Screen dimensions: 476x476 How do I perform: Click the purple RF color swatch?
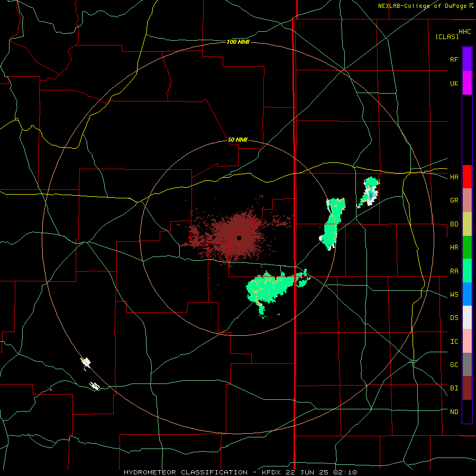[x=467, y=59]
